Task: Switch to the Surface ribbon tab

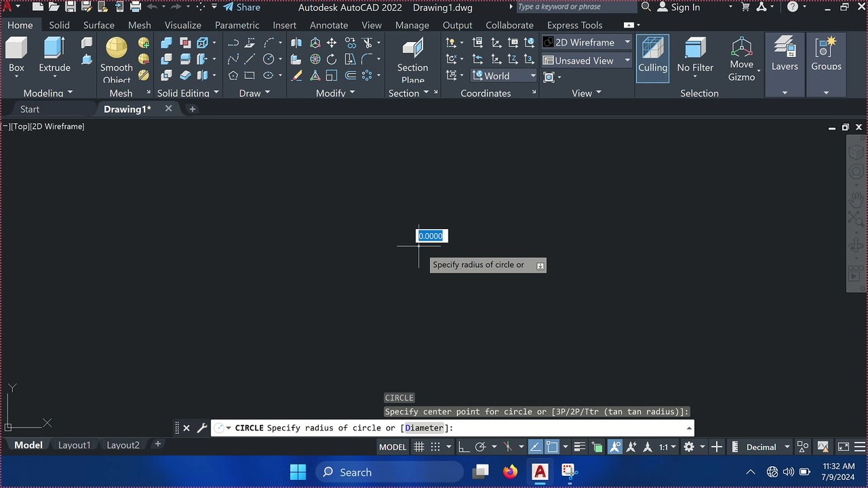Action: [98, 25]
